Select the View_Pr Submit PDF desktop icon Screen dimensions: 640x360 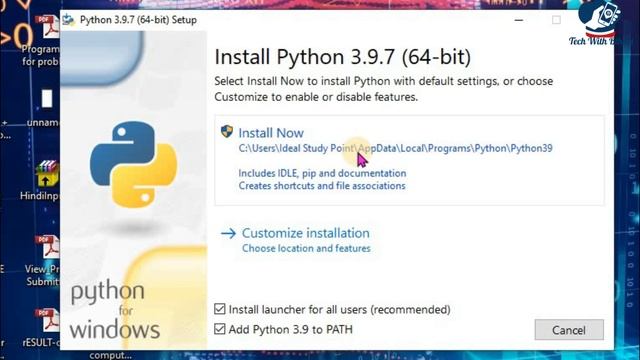click(47, 247)
